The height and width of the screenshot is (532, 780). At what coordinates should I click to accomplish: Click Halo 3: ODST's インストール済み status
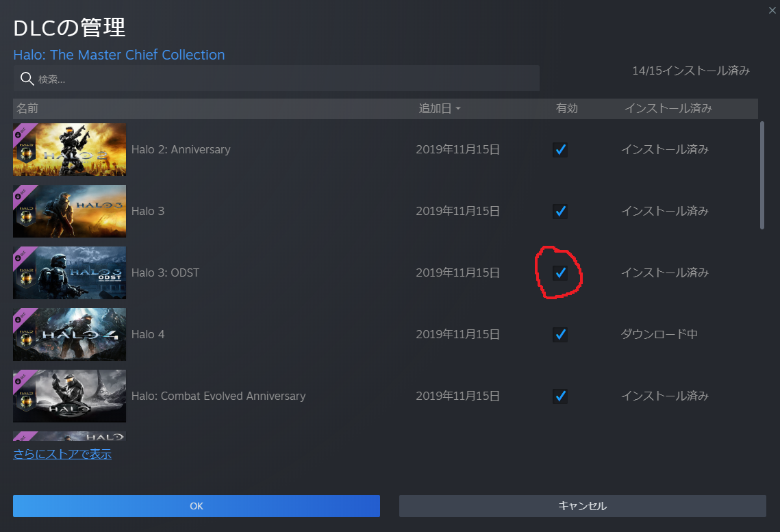[x=664, y=273]
